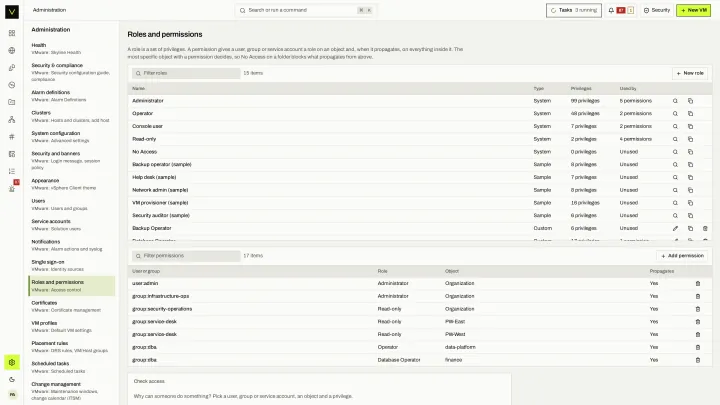Delete the group:dba Database Operator permission

pyautogui.click(x=698, y=360)
